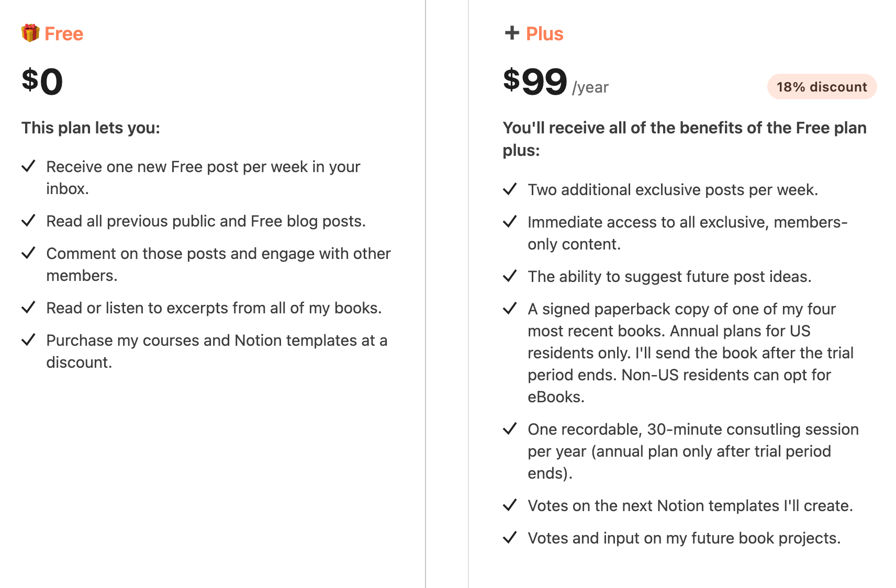Click checkmark next to 'Purchase my courses' item
The width and height of the screenshot is (896, 588).
point(28,340)
